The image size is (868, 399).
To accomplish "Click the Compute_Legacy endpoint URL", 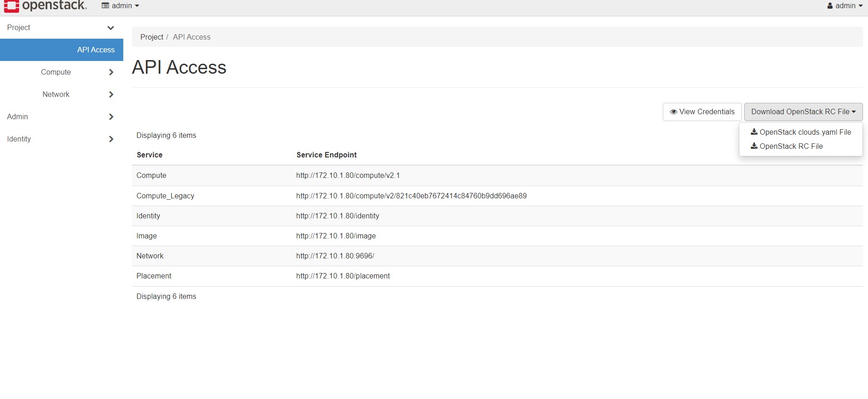I will tap(411, 196).
